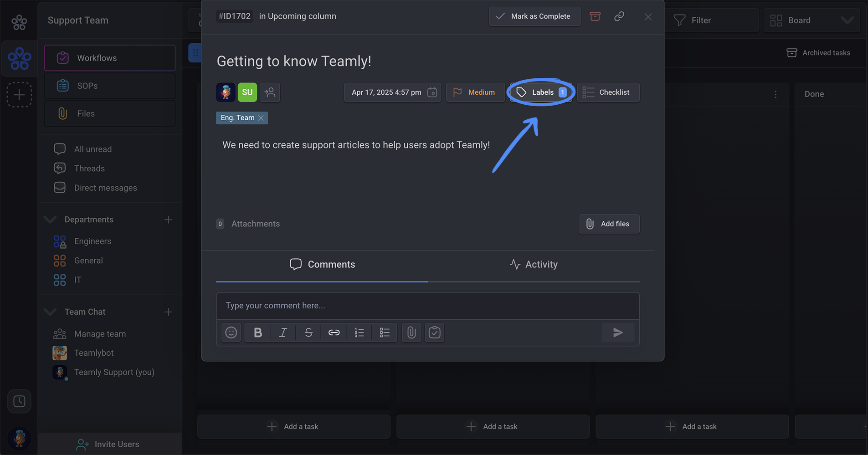This screenshot has height=455, width=868.
Task: Open the Board view dropdown
Action: tap(812, 20)
